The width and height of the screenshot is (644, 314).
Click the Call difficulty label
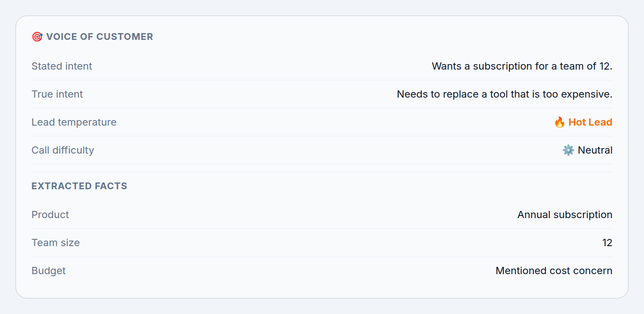[63, 150]
